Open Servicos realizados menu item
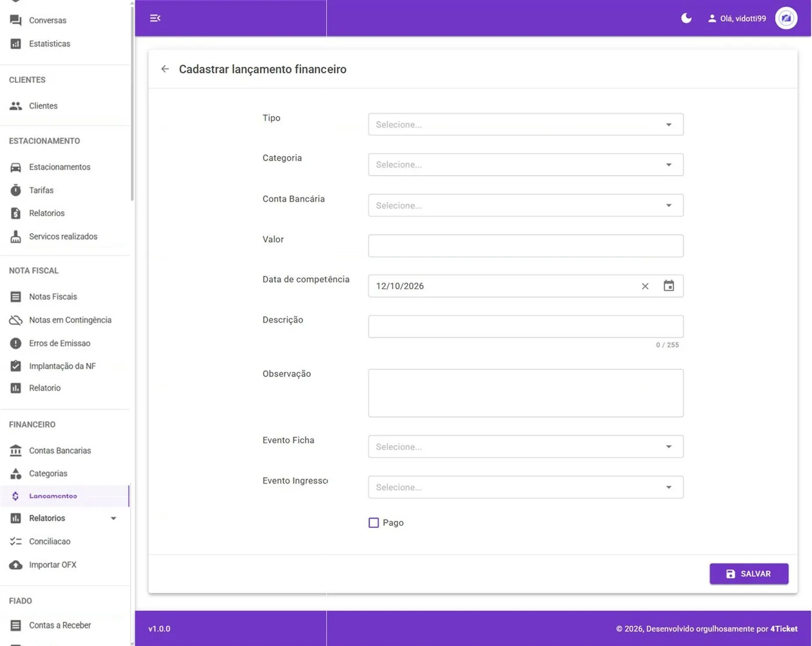This screenshot has height=646, width=812. (x=64, y=237)
